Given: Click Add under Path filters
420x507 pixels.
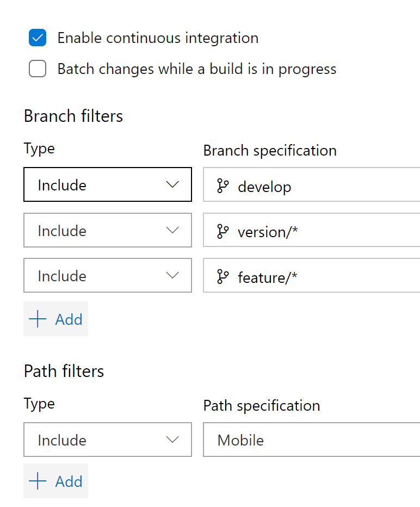Looking at the screenshot, I should pyautogui.click(x=55, y=481).
